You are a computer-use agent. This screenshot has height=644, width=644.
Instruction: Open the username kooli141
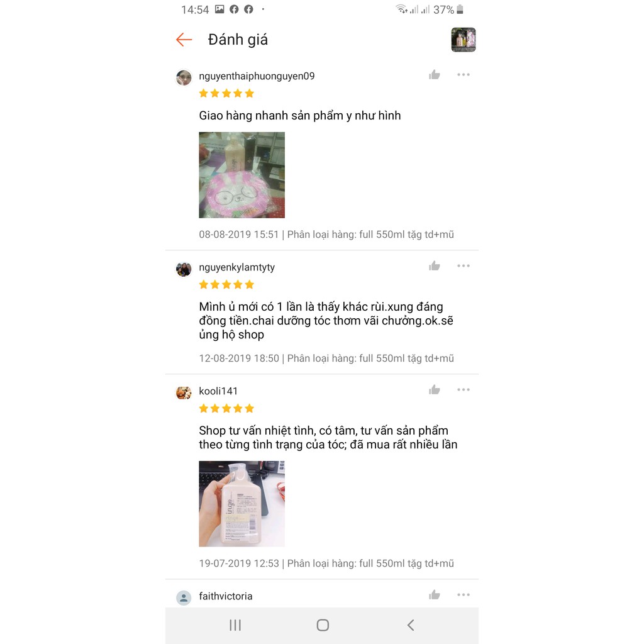pos(218,391)
